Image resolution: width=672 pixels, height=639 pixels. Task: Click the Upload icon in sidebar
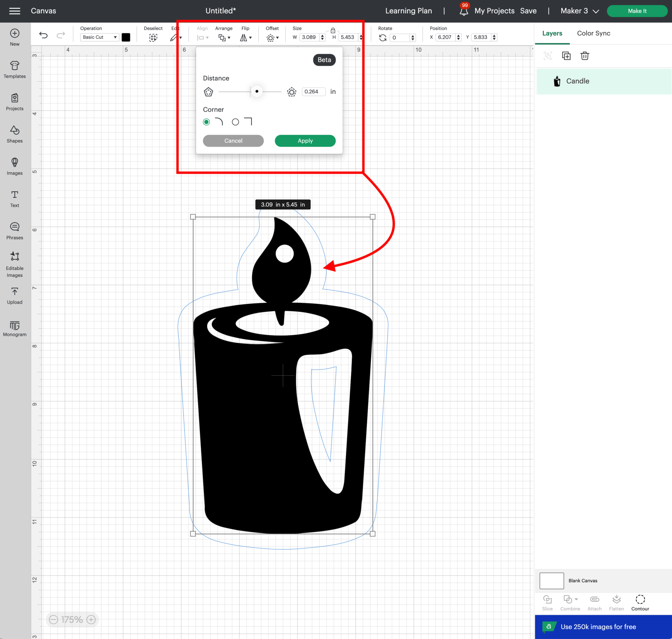tap(15, 296)
